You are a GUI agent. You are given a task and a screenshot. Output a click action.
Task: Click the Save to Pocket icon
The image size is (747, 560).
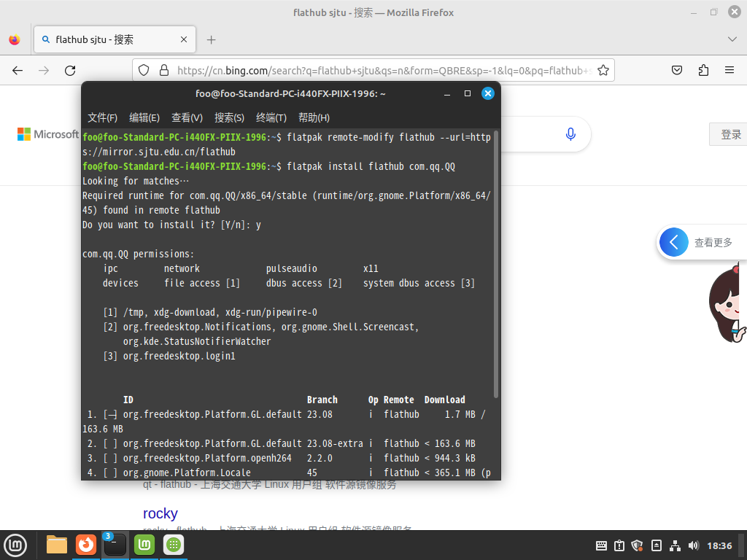(677, 71)
